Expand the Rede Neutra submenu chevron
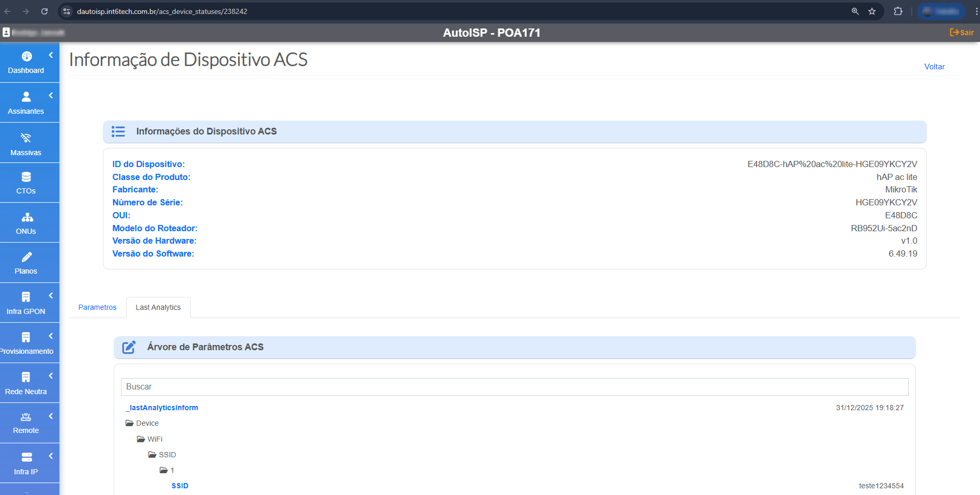The height and width of the screenshot is (495, 980). (51, 376)
